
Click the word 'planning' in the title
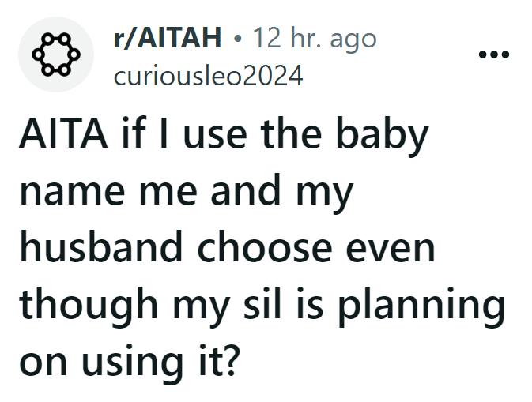(x=422, y=306)
